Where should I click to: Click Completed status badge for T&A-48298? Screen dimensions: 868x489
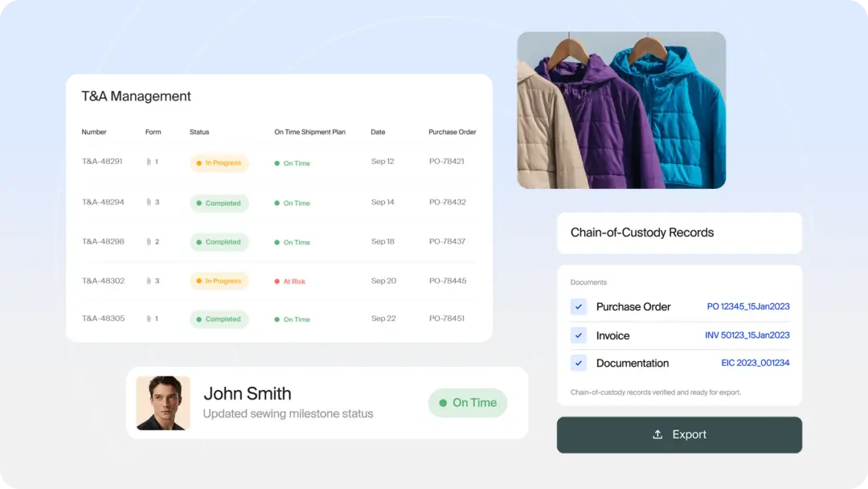[219, 242]
